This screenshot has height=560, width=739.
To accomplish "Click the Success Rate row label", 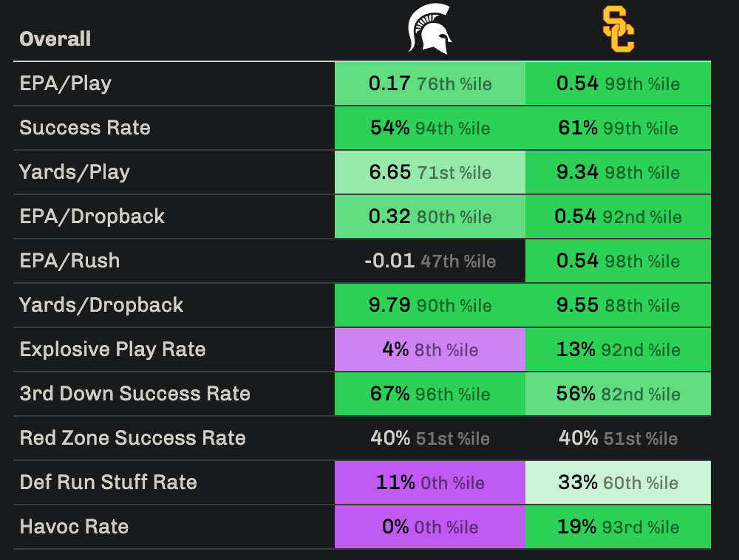I will pos(85,127).
